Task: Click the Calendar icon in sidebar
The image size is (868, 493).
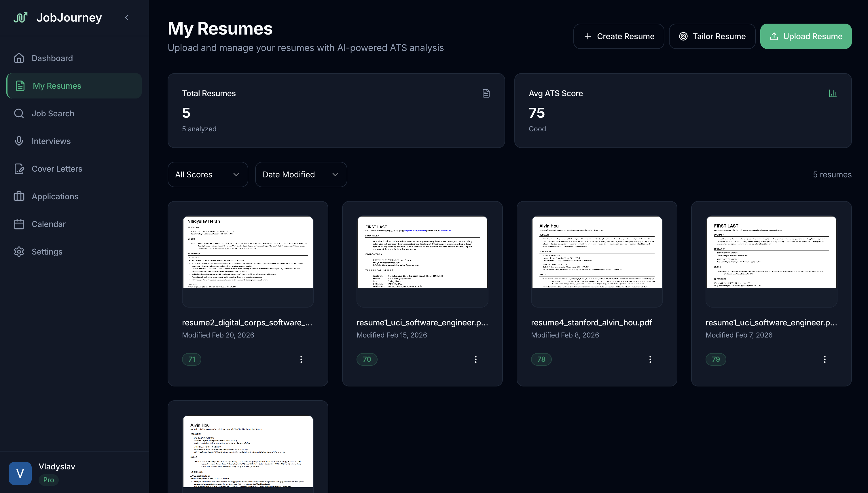Action: pos(19,224)
